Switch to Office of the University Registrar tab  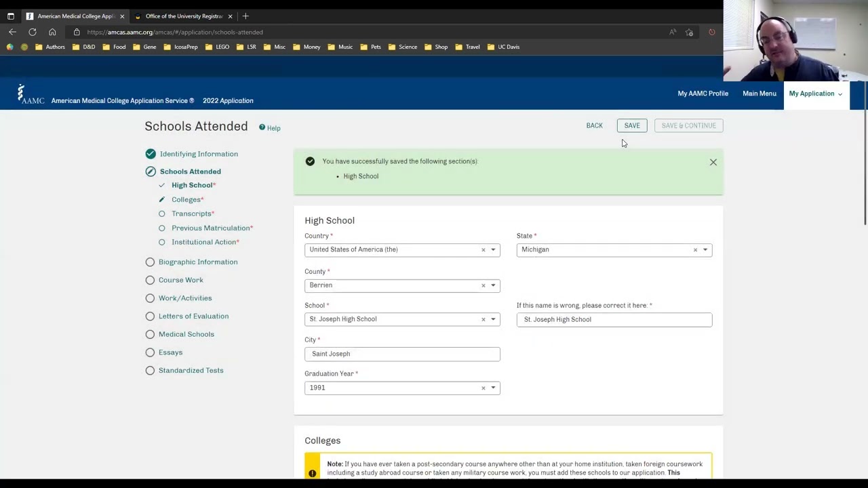pyautogui.click(x=184, y=16)
